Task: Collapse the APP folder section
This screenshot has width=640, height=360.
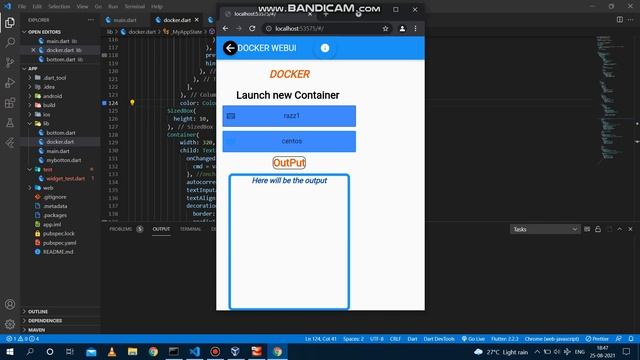Action: (33, 69)
